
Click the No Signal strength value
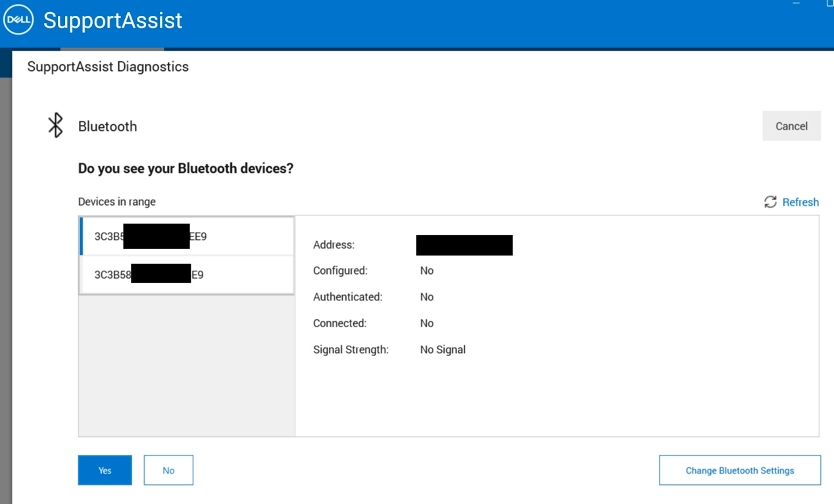pos(443,350)
